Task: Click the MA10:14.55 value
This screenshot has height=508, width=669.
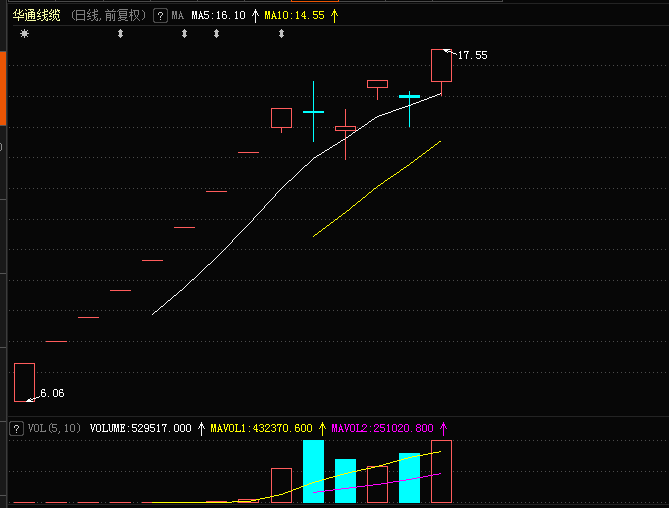Action: pos(294,16)
